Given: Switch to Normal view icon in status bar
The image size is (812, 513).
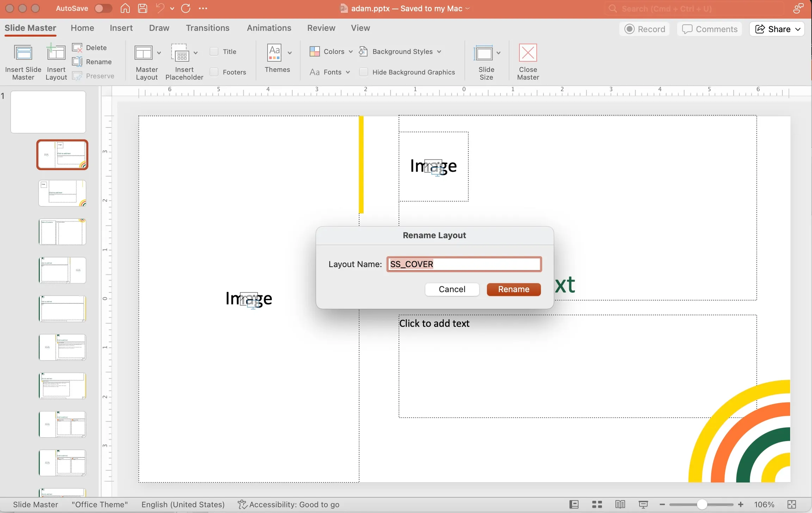Looking at the screenshot, I should [x=574, y=505].
